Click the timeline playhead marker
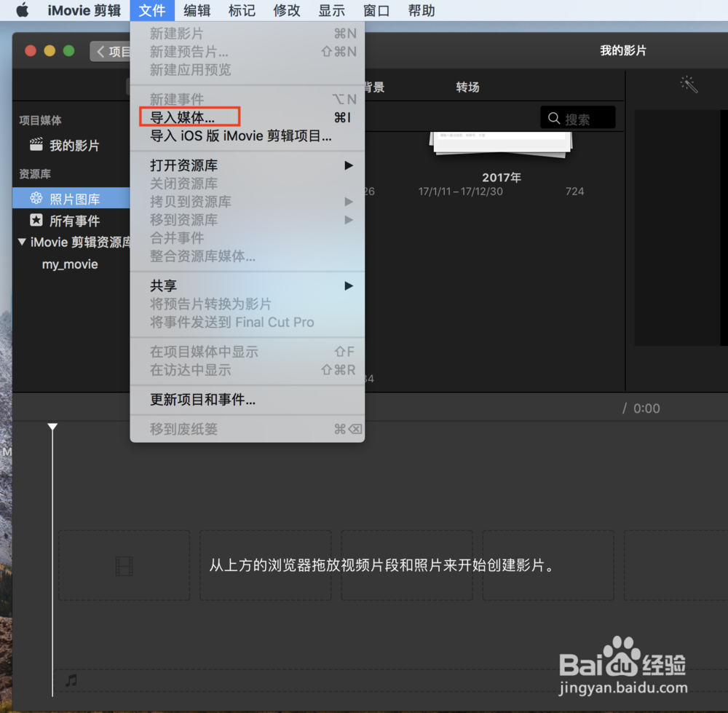This screenshot has height=713, width=728. [52, 426]
